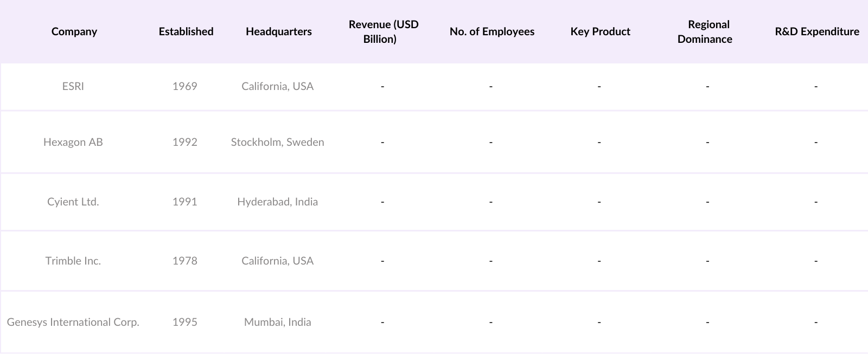Click the 1992 established year cell
Image resolution: width=868 pixels, height=354 pixels.
184,142
